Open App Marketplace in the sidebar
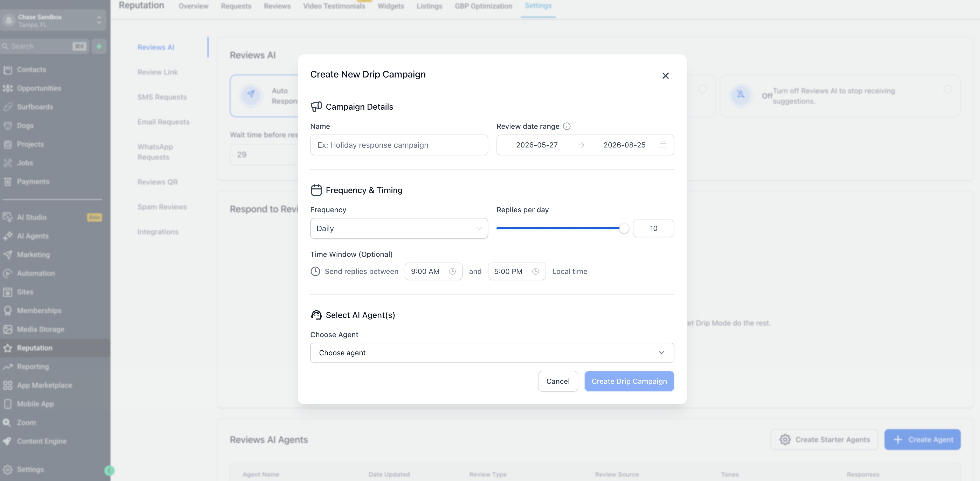 coord(44,385)
